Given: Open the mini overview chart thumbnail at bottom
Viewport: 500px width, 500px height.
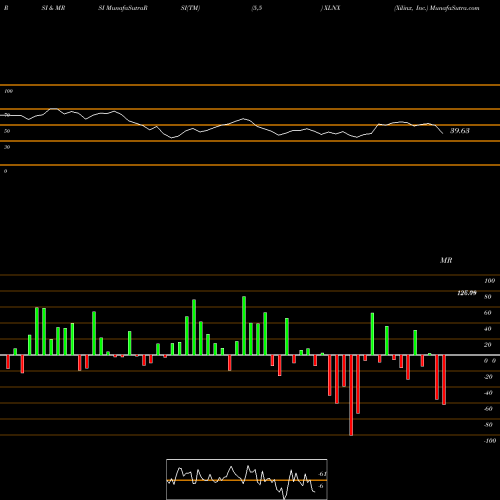Looking at the screenshot, I should (247, 479).
